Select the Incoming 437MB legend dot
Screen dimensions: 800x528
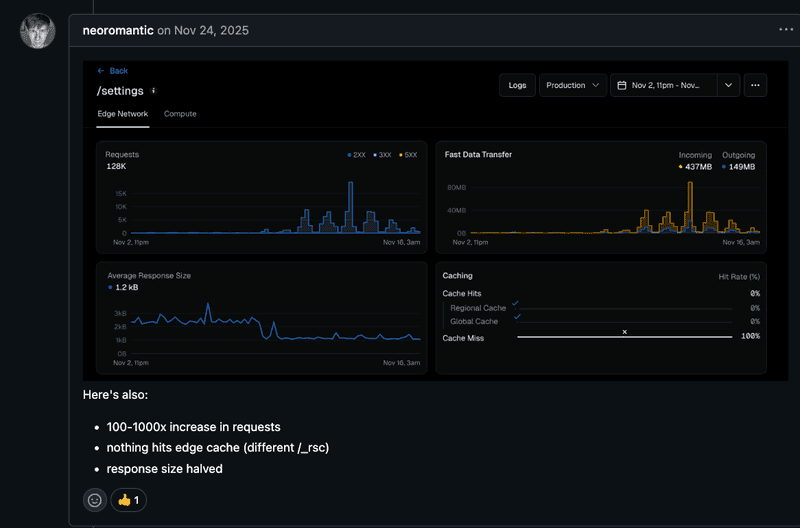[x=681, y=167]
